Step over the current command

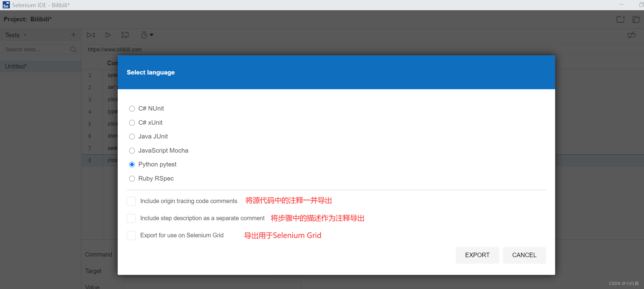pyautogui.click(x=125, y=35)
